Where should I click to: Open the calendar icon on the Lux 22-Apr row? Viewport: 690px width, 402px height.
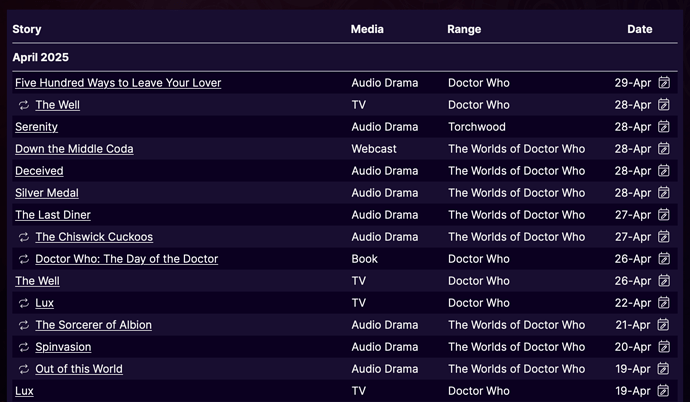pyautogui.click(x=664, y=303)
